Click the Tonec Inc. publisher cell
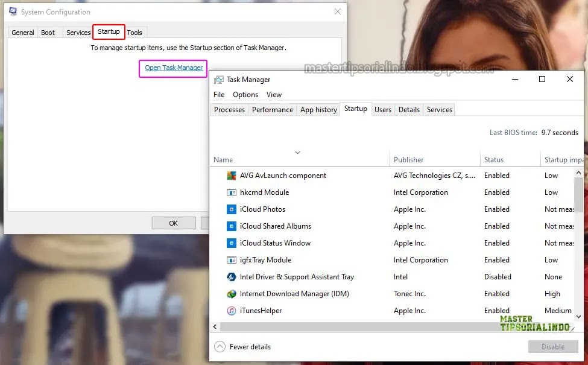Image resolution: width=588 pixels, height=365 pixels. point(409,294)
